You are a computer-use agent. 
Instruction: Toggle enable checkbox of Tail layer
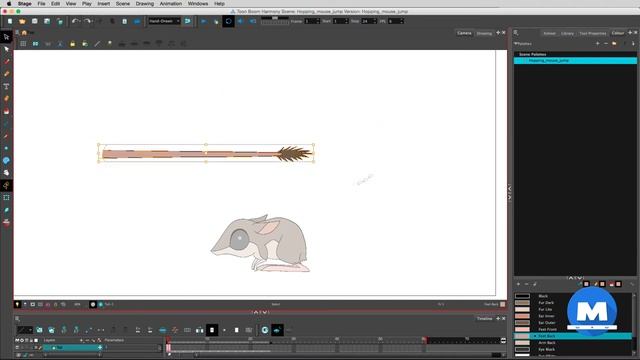[17, 347]
